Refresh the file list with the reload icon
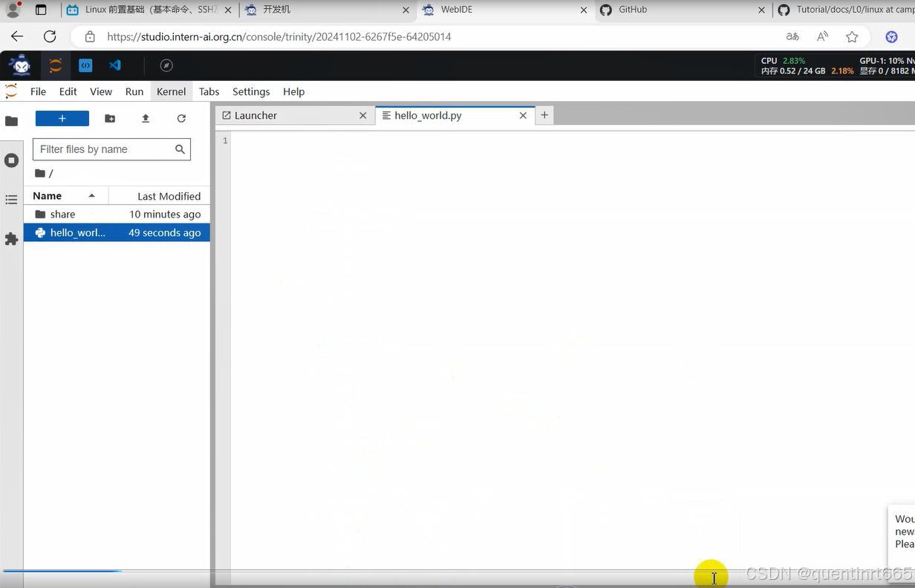915x588 pixels. coord(181,118)
